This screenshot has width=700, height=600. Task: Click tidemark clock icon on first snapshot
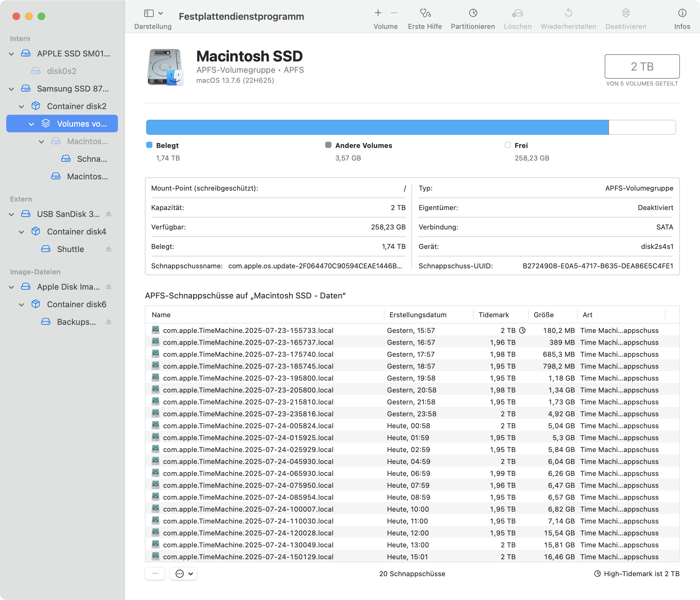[522, 330]
